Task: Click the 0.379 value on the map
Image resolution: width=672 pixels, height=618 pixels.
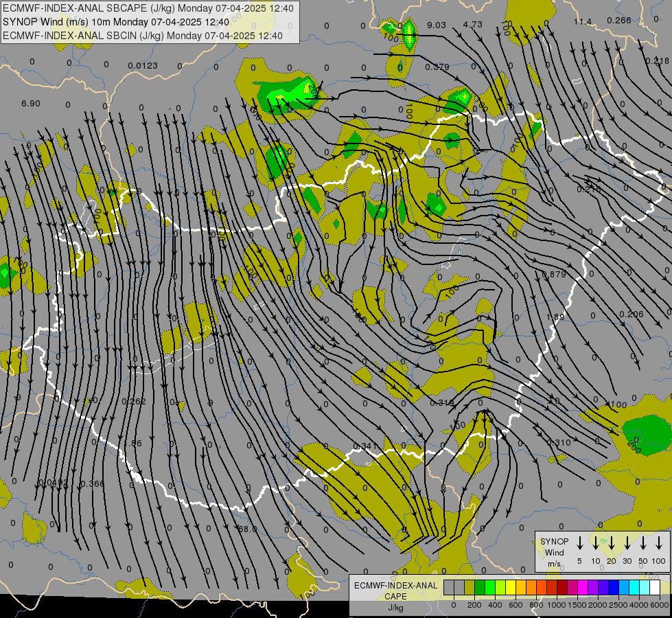Action: point(437,67)
